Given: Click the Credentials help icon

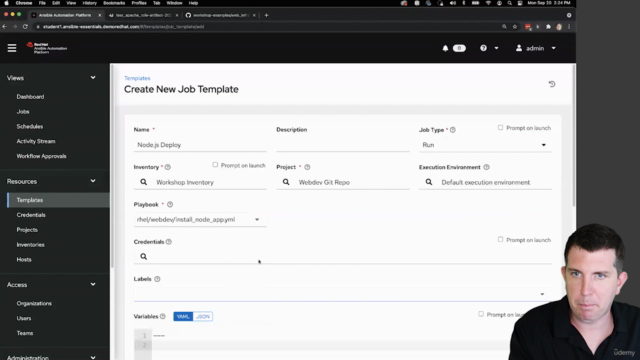Looking at the screenshot, I should pos(169,242).
